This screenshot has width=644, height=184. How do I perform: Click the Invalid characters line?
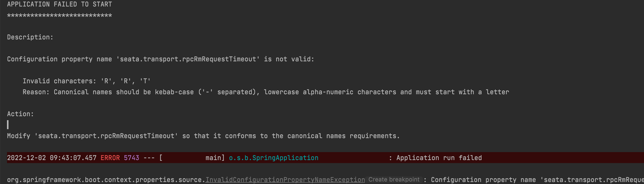(87, 81)
